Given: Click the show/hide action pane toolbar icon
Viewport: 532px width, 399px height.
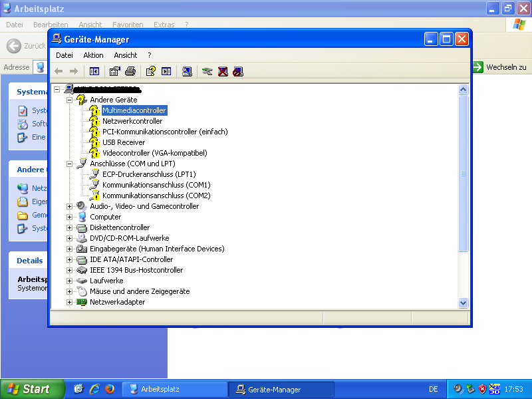Looking at the screenshot, I should 166,71.
